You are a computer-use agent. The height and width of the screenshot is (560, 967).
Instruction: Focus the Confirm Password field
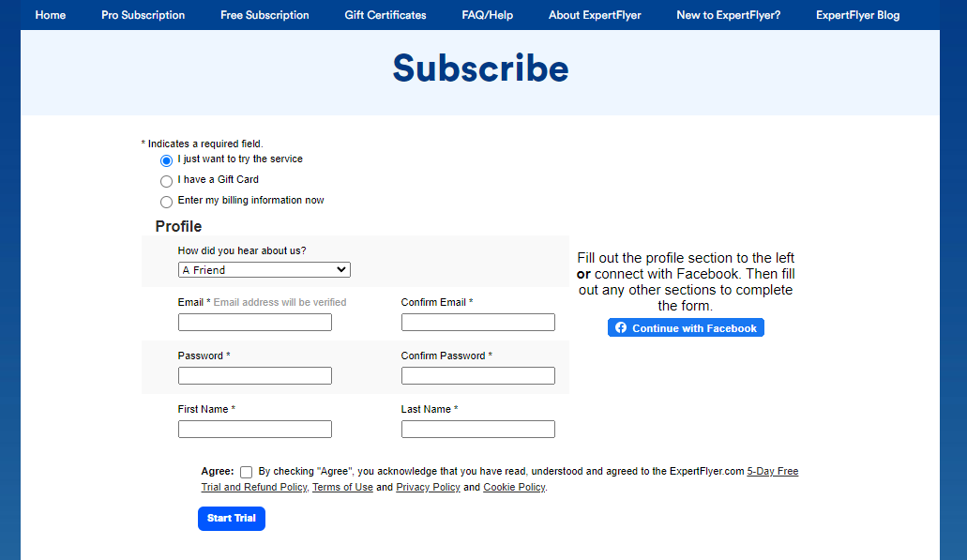478,375
